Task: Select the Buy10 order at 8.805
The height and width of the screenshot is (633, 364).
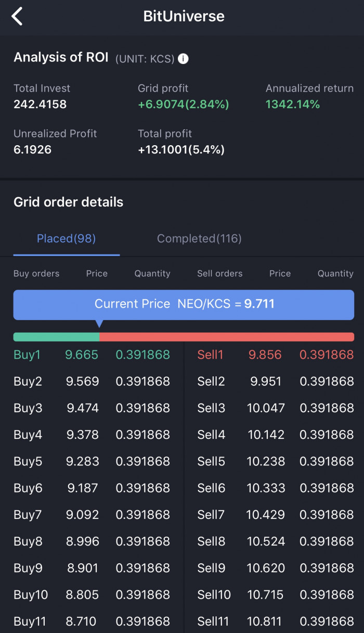Action: point(92,594)
